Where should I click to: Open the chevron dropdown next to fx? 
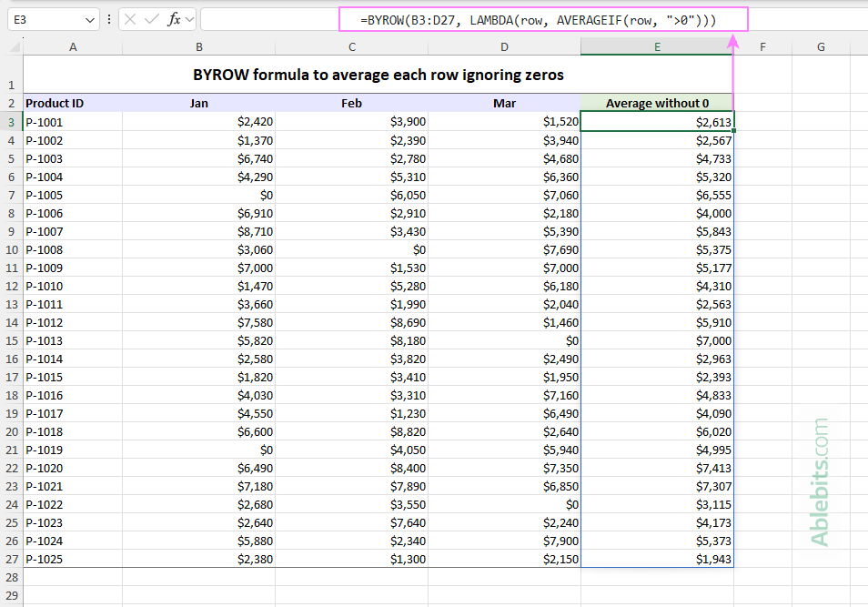tap(188, 18)
